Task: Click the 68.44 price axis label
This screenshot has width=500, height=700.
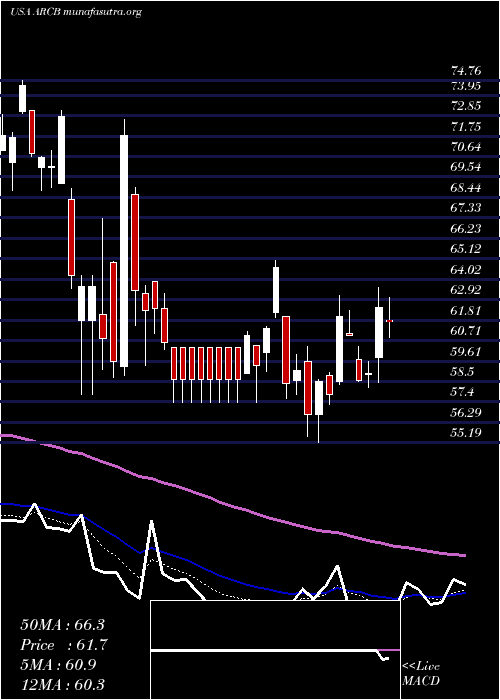Action: point(466,188)
